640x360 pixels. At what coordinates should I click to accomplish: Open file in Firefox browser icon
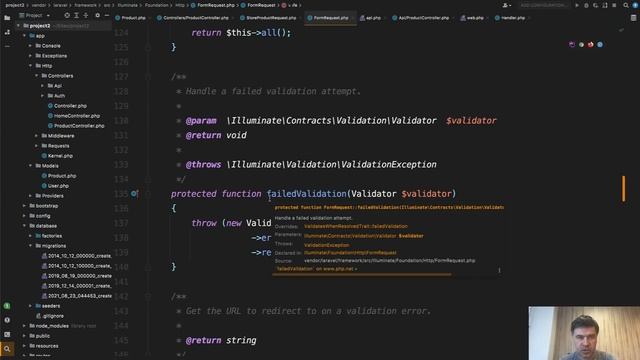[591, 44]
